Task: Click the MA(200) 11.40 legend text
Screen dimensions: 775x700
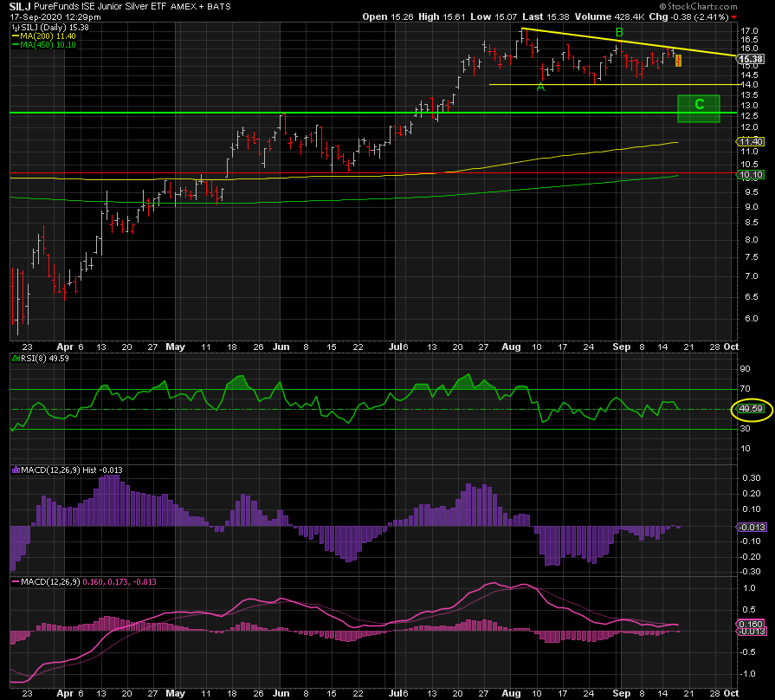Action: 48,36
